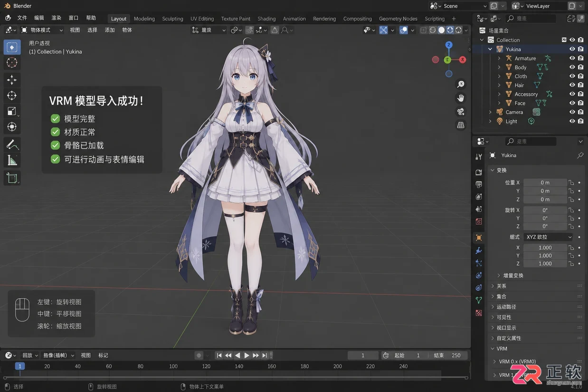
Task: Toggle Camera render camera icon
Action: tap(581, 112)
